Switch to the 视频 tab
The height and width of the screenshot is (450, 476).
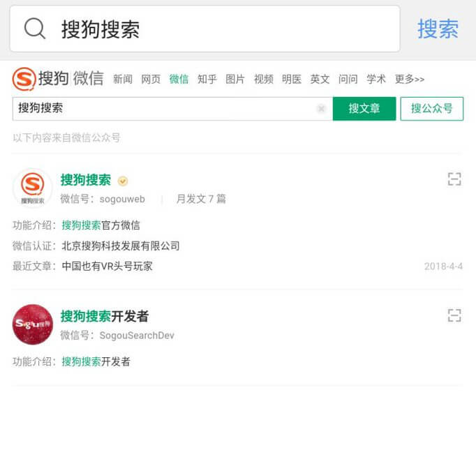(x=264, y=80)
